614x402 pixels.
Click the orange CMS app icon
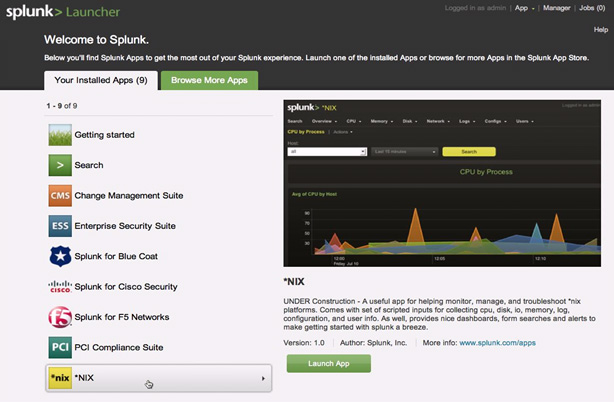(60, 195)
